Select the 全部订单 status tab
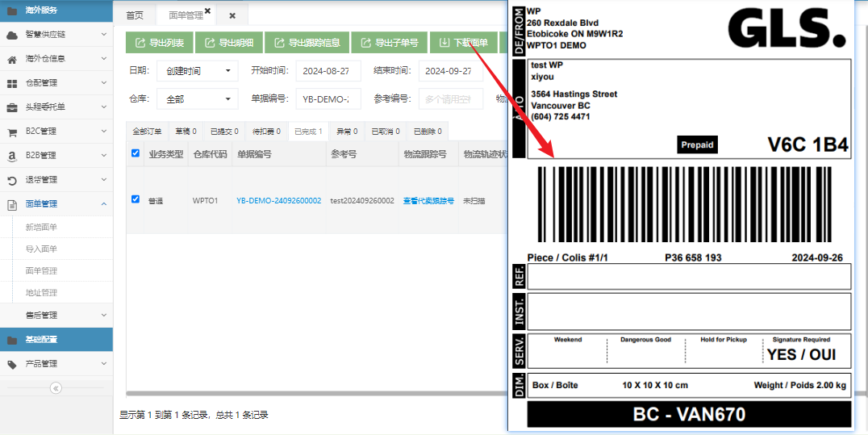This screenshot has height=435, width=868. pos(148,132)
